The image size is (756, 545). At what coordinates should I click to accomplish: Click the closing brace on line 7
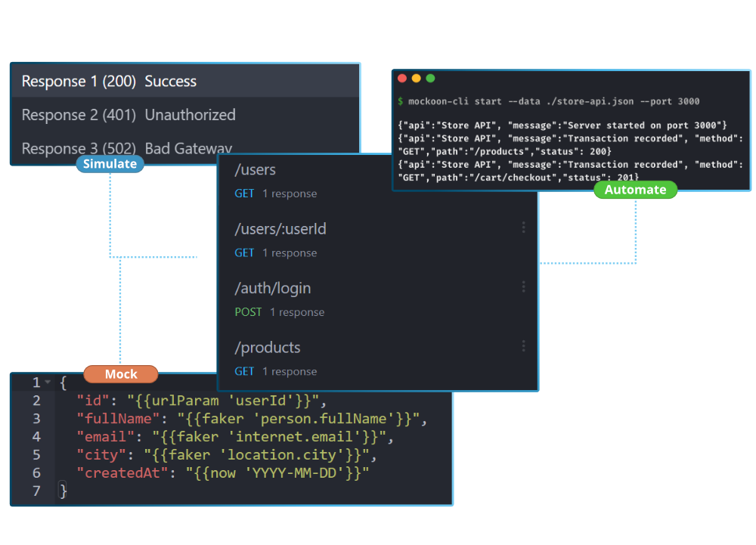point(63,491)
